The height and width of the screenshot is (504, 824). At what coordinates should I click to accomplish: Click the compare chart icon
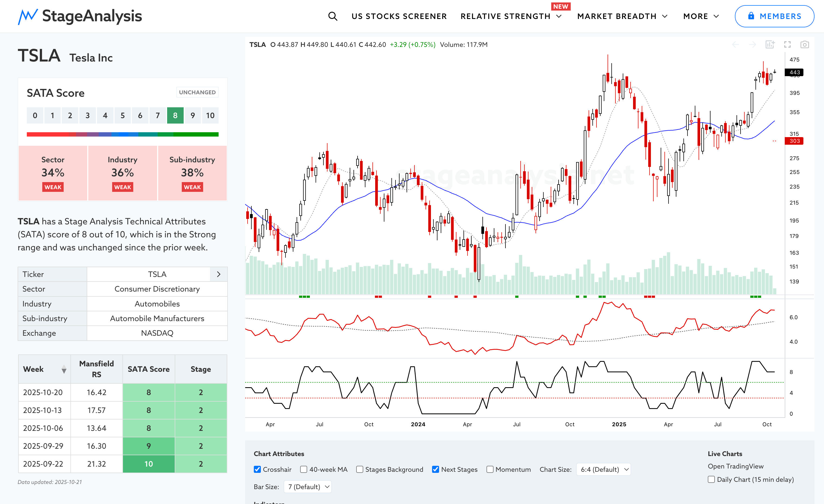770,44
